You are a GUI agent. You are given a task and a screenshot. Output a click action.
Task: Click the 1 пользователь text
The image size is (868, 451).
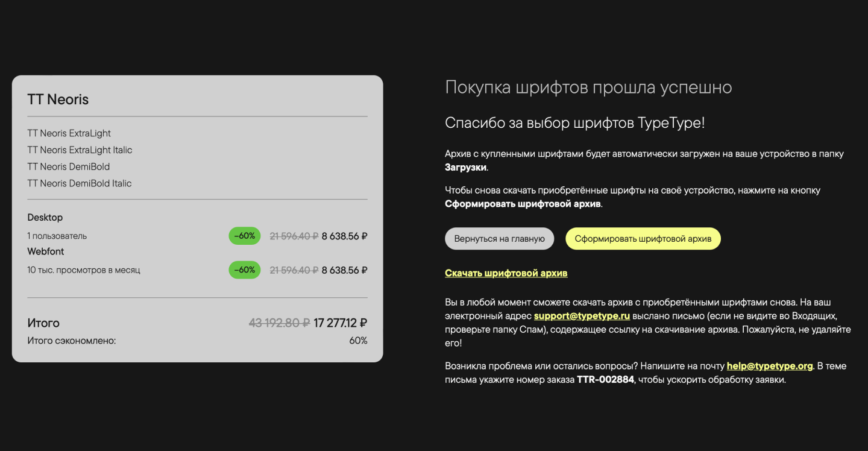57,236
